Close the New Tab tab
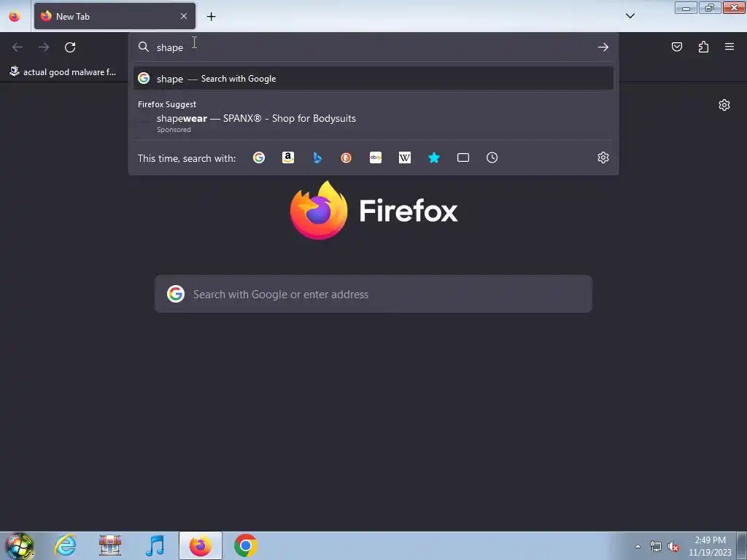Image resolution: width=747 pixels, height=560 pixels. (183, 16)
